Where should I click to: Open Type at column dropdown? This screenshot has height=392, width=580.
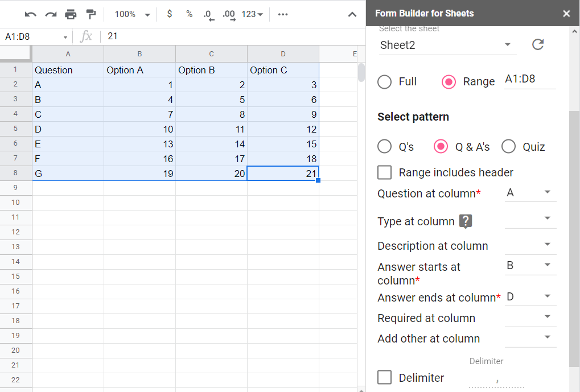(x=530, y=219)
